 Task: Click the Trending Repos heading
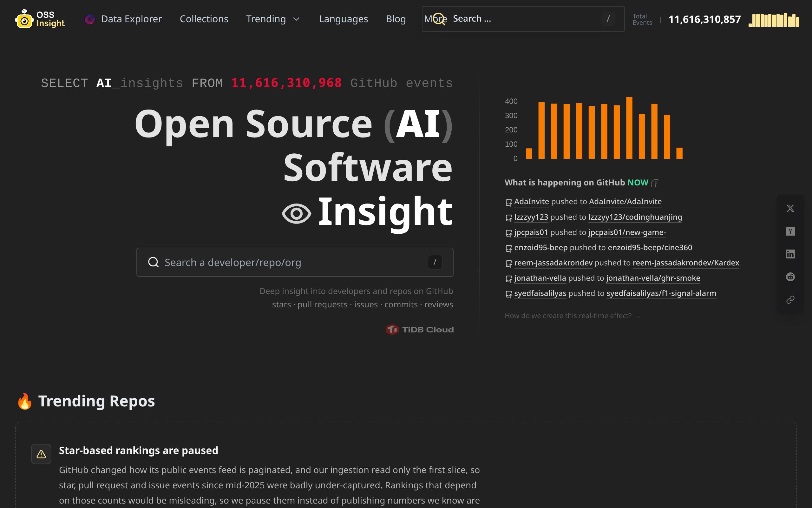(x=96, y=401)
